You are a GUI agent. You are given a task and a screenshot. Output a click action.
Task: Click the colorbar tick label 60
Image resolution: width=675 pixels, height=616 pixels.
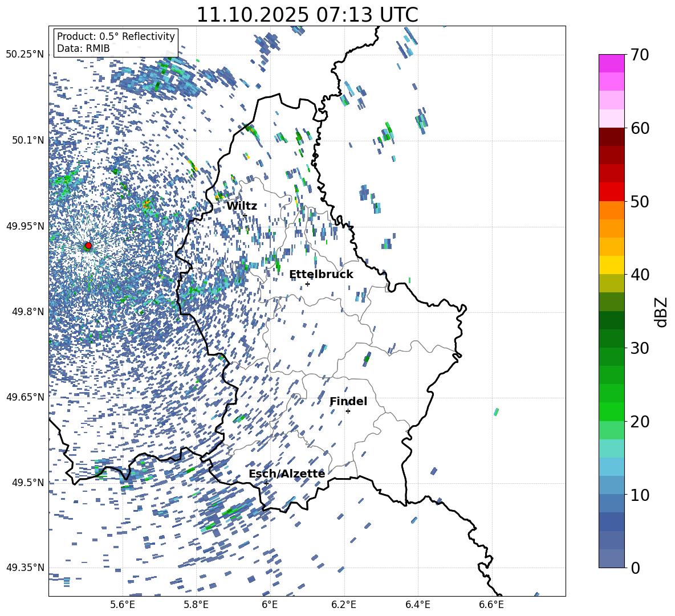640,128
